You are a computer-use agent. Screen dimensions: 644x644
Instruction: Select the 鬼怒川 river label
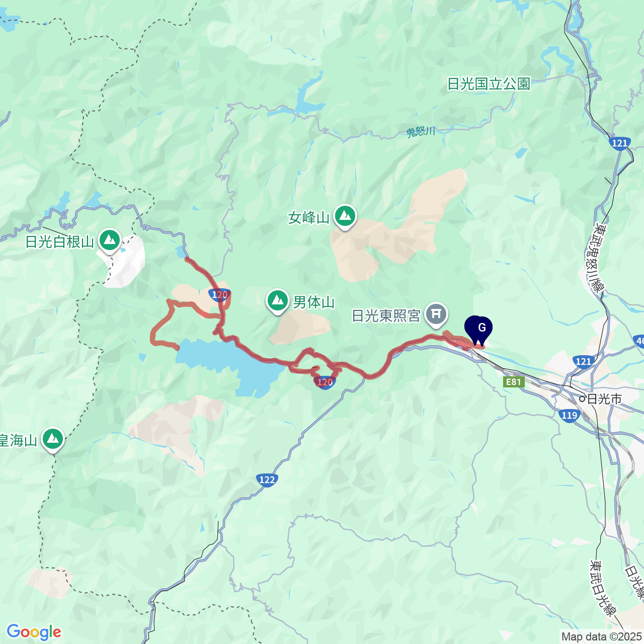tap(420, 132)
